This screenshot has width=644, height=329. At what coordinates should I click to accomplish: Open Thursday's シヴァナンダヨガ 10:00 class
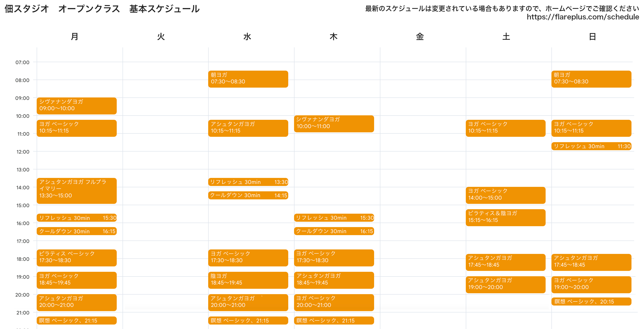click(334, 124)
